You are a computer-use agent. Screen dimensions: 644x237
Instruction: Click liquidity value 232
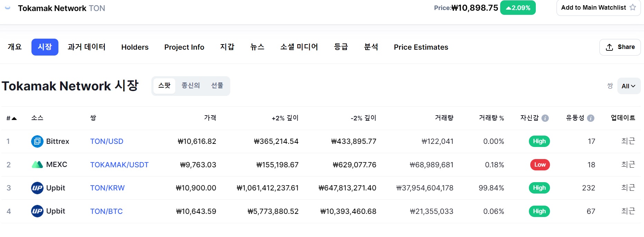click(589, 188)
